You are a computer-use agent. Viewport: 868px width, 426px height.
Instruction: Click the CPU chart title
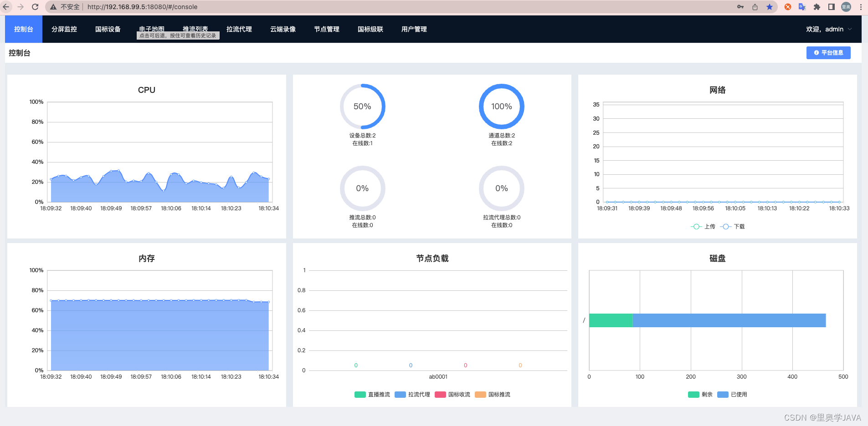point(147,90)
